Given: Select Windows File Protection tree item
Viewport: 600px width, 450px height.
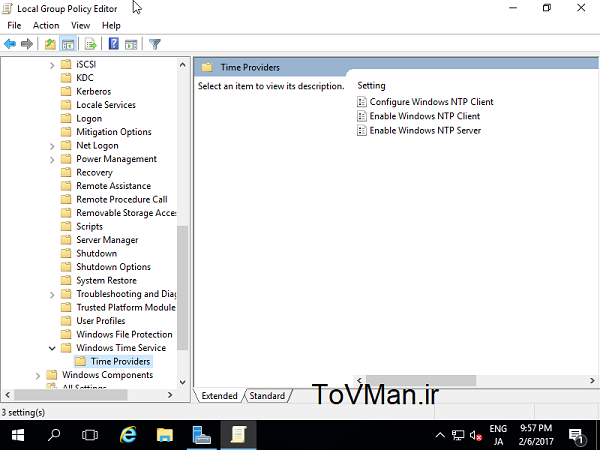Looking at the screenshot, I should click(124, 334).
